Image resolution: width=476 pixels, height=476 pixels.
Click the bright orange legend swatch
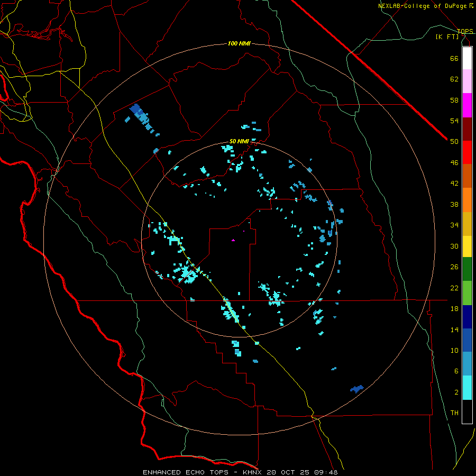(467, 200)
